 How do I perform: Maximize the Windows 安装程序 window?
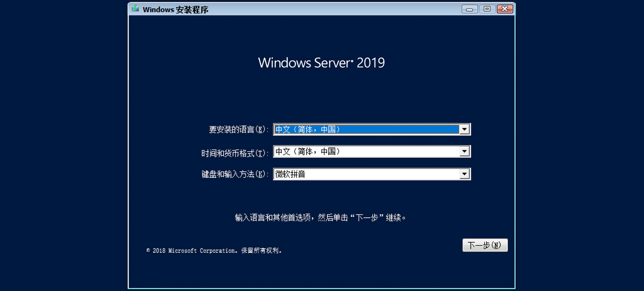pos(487,9)
